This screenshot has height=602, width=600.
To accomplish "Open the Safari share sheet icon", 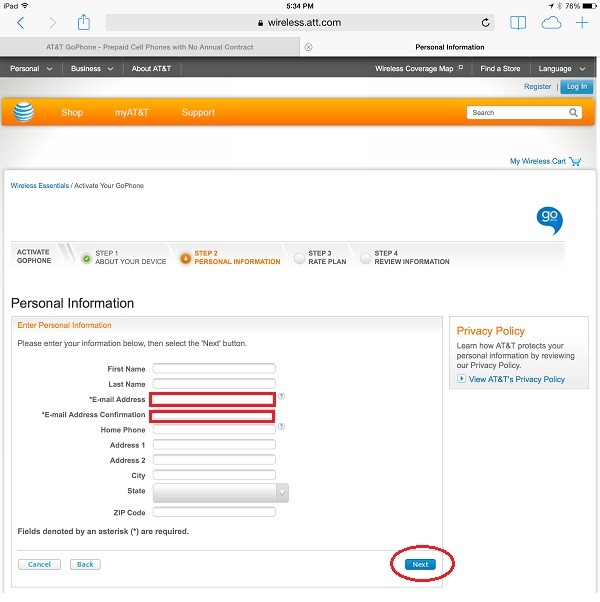I will point(83,22).
